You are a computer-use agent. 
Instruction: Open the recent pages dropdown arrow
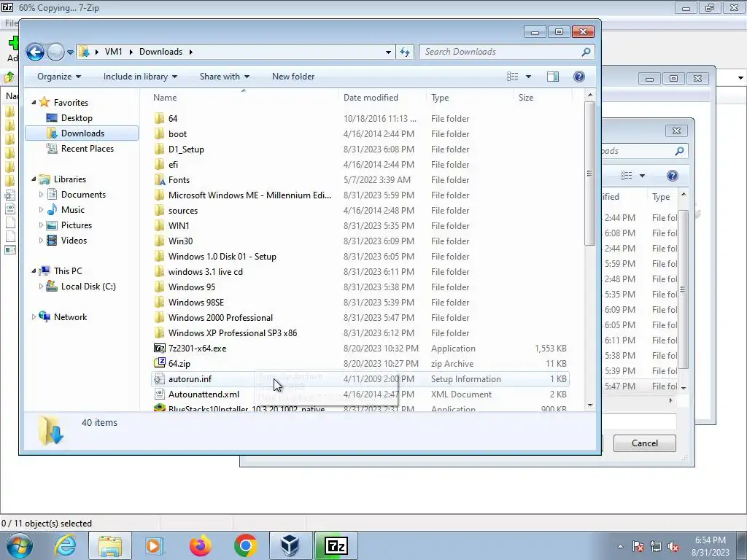[70, 52]
